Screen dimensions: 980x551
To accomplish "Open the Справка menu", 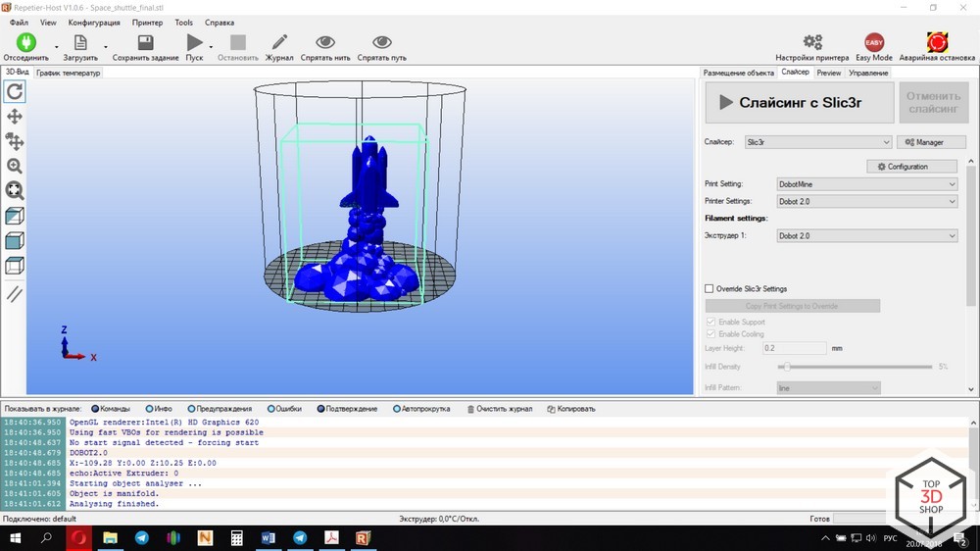I will [220, 23].
